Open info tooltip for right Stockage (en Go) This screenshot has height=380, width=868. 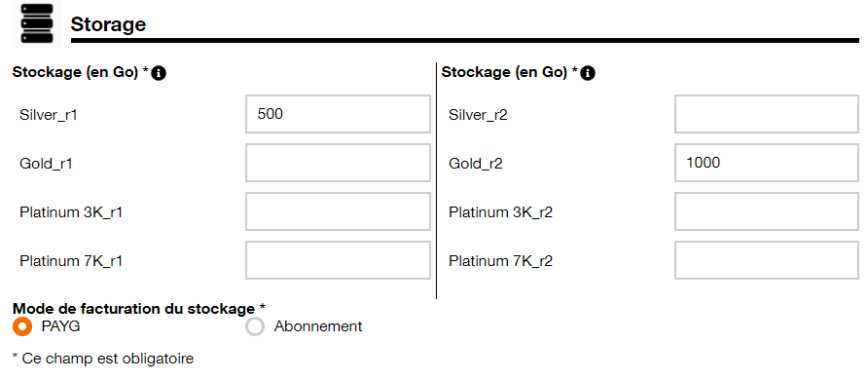point(588,73)
